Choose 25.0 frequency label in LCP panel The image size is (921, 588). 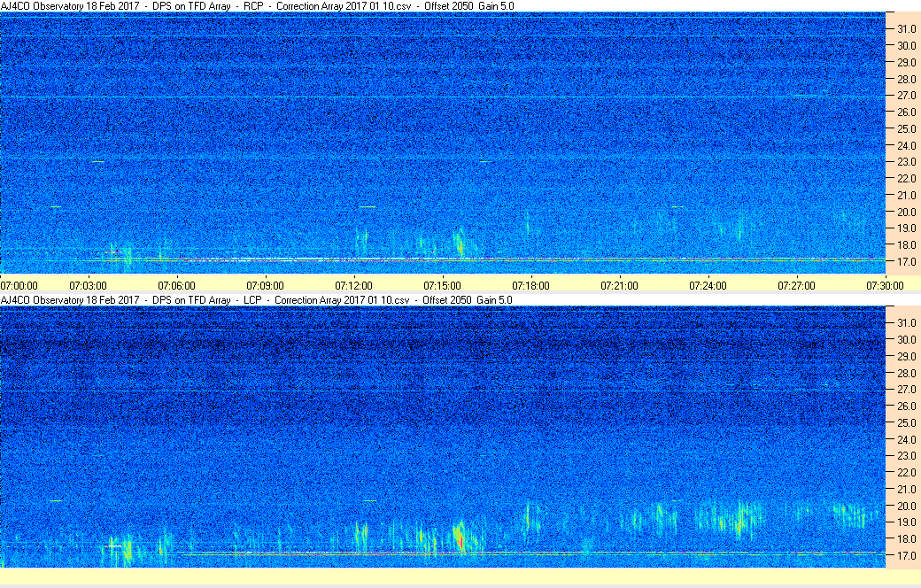pyautogui.click(x=906, y=422)
